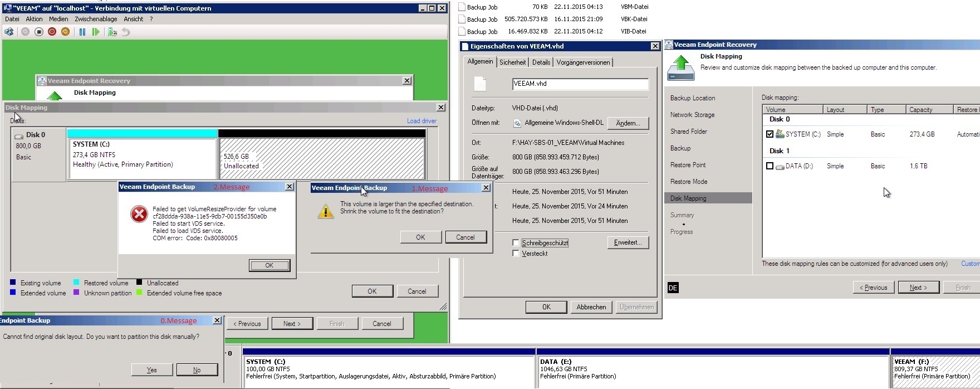The height and width of the screenshot is (389, 980).
Task: Enable the Versteckt checkbox
Action: 516,254
